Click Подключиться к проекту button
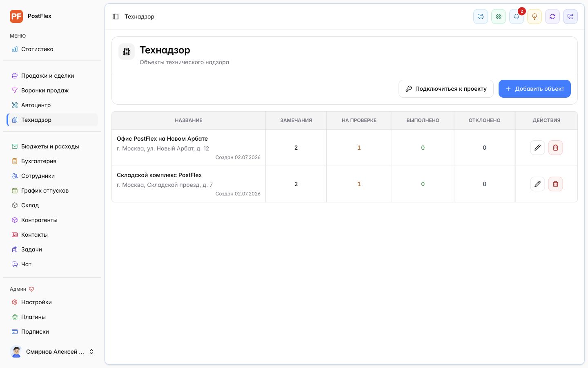588x368 pixels. [x=446, y=89]
